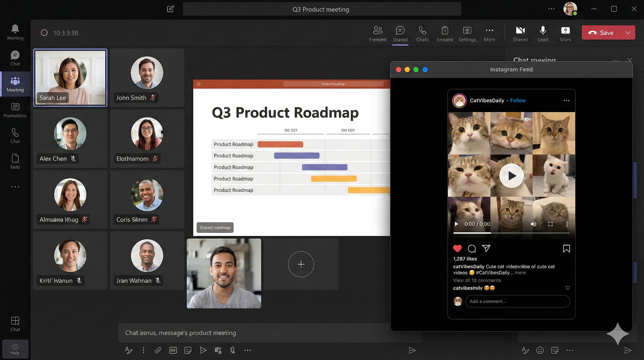Open the Promotions panel in the sidebar
Screen dimensions: 644x360
[x=15, y=110]
